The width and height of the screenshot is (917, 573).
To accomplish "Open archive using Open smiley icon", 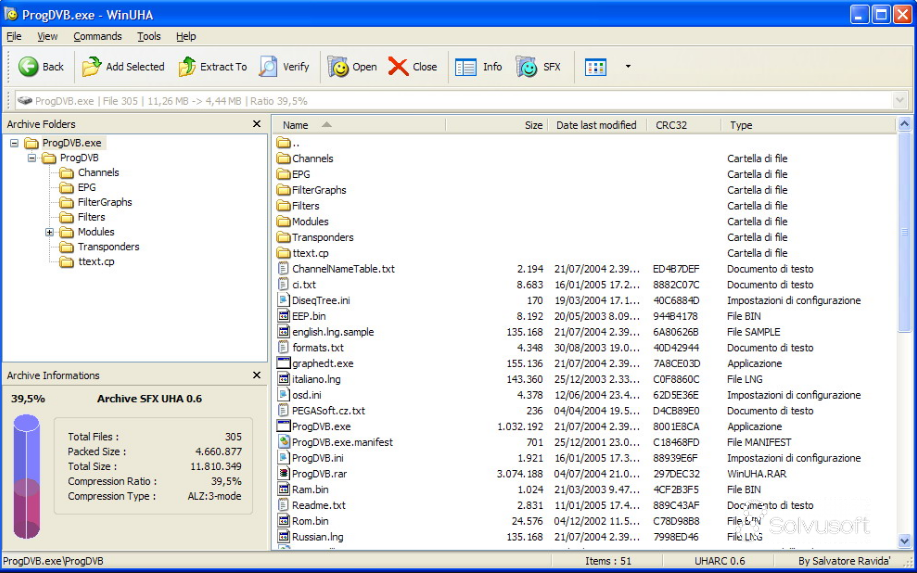I will click(x=351, y=67).
